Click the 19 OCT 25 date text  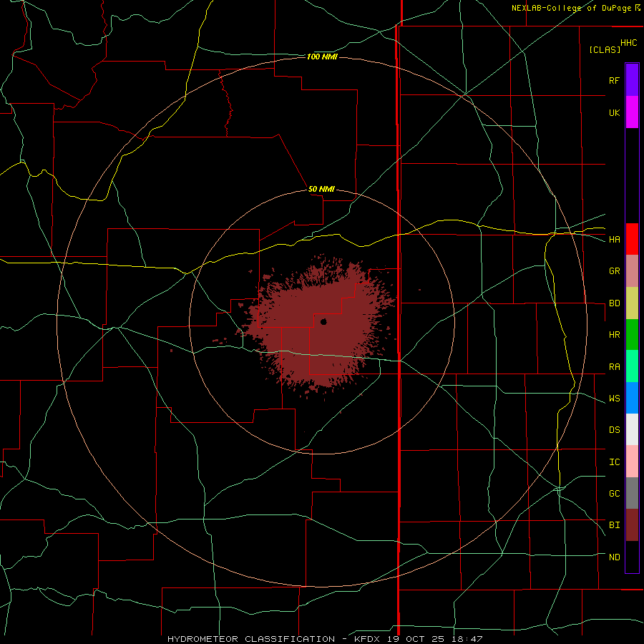416,639
